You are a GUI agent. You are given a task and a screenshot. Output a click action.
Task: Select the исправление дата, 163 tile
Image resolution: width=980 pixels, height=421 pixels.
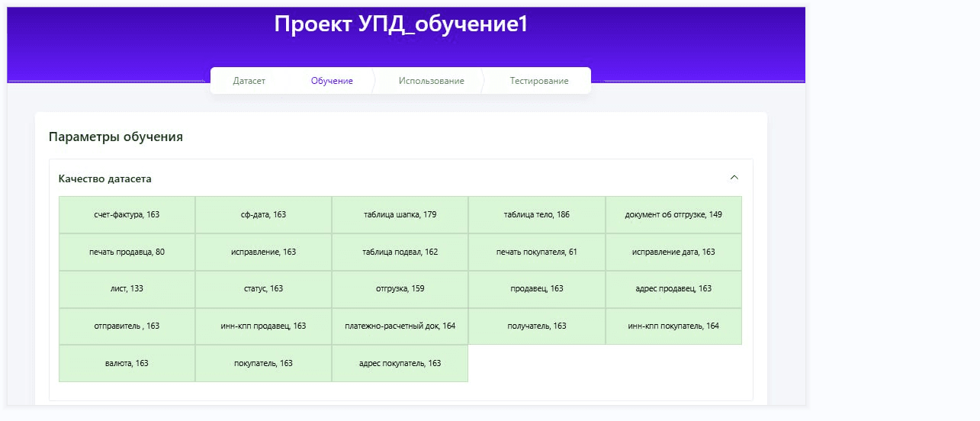673,252
